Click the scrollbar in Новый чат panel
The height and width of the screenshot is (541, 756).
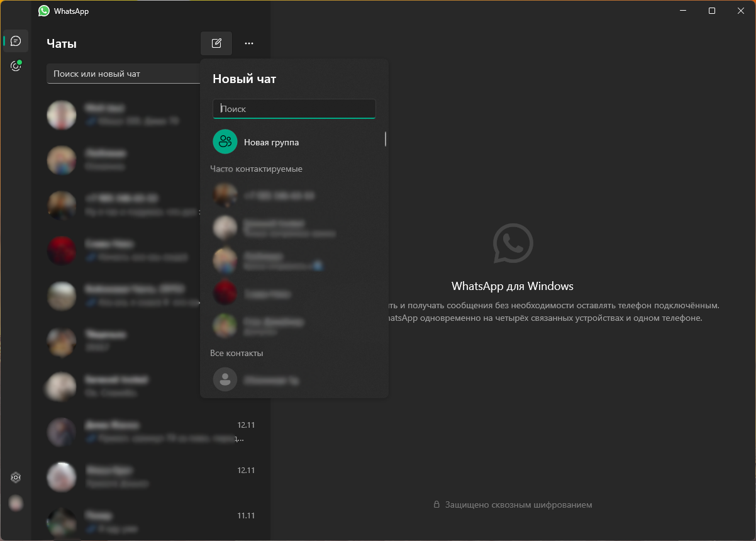click(x=385, y=139)
